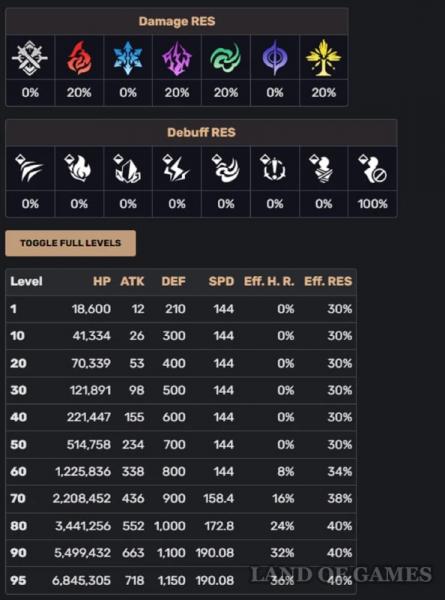Select the purple Lightning element icon
Viewport: 445px width, 600px height.
[177, 58]
